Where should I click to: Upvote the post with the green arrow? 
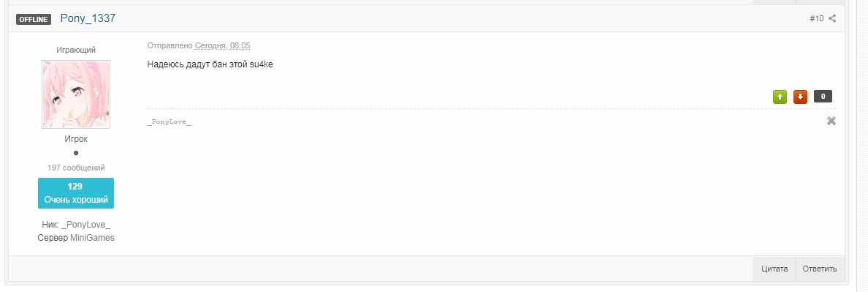click(x=780, y=97)
